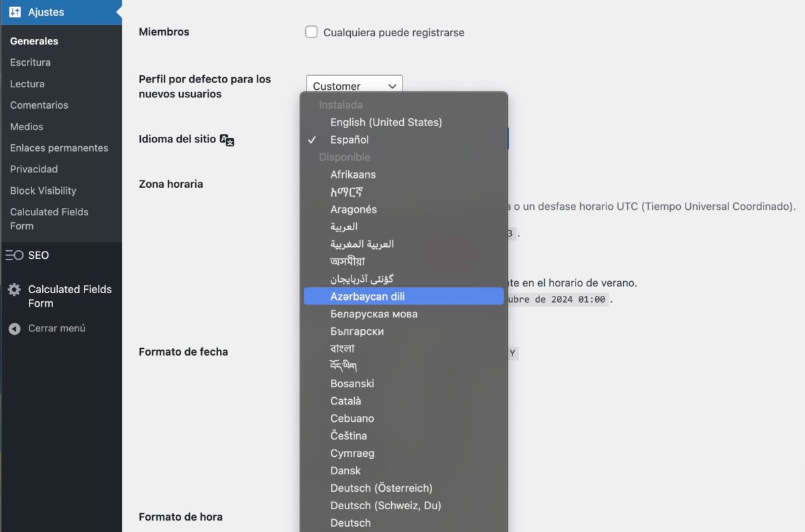This screenshot has height=532, width=805.
Task: Select Català in the language list
Action: [x=345, y=401]
